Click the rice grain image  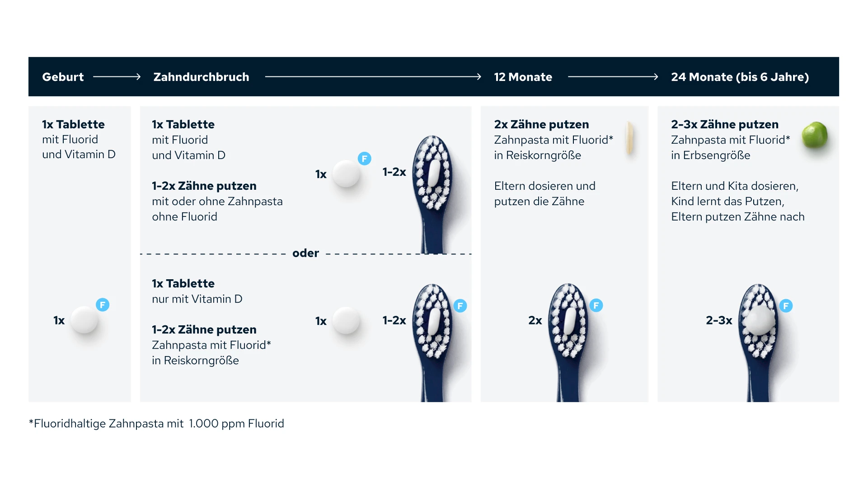point(629,138)
